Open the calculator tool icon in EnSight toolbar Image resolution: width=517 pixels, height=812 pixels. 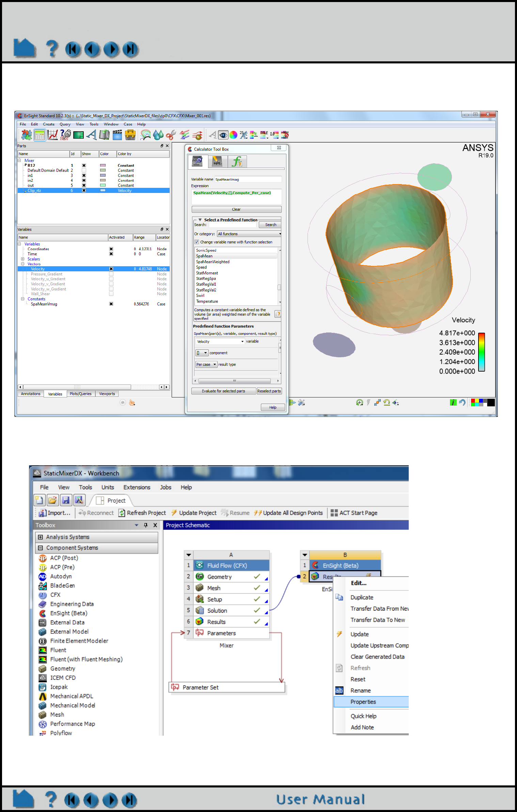coord(40,135)
